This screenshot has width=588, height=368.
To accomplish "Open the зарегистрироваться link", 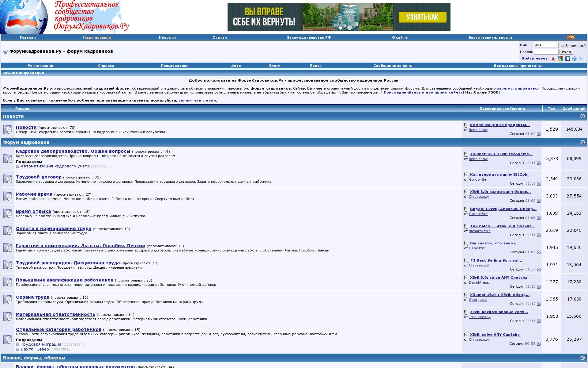I will (518, 88).
